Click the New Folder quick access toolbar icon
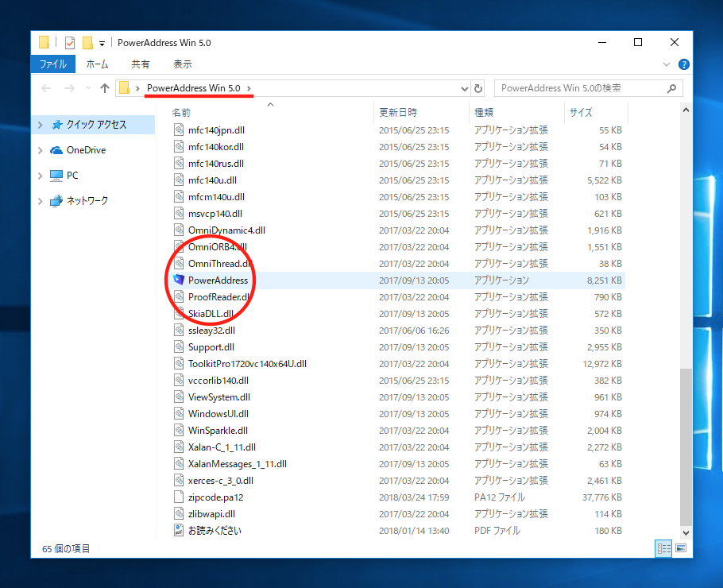Image resolution: width=723 pixels, height=588 pixels. pos(87,43)
